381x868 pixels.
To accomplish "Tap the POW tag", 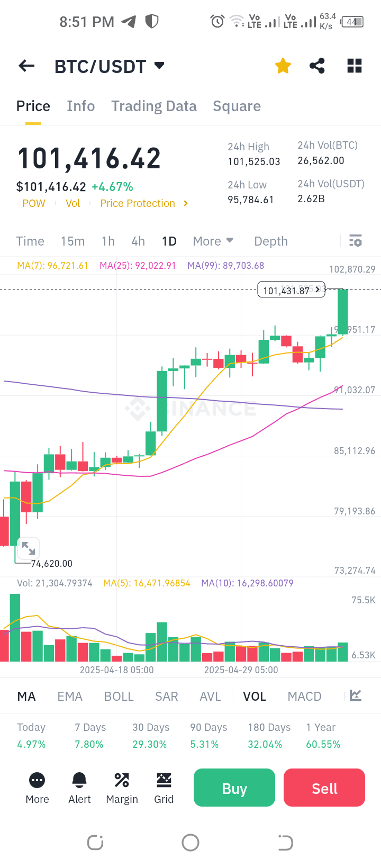I will click(34, 203).
